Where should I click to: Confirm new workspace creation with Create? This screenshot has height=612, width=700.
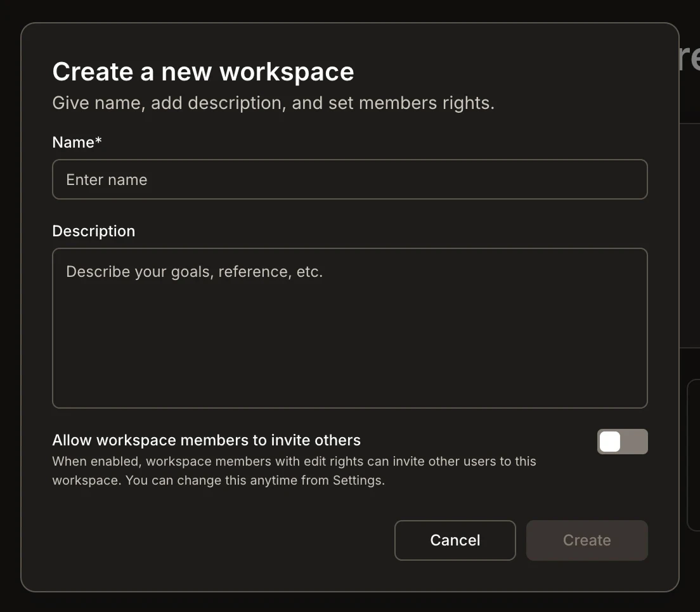[x=587, y=540]
